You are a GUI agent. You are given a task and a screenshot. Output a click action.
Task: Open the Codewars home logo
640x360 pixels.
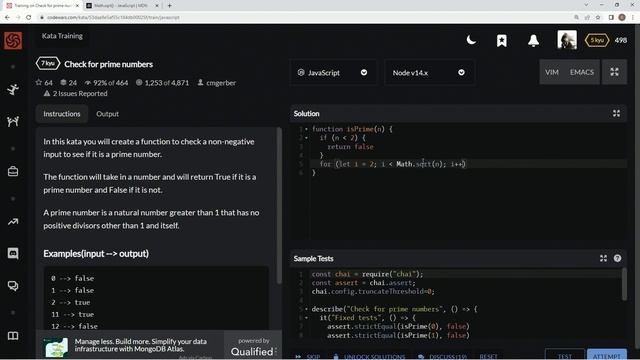(x=13, y=40)
